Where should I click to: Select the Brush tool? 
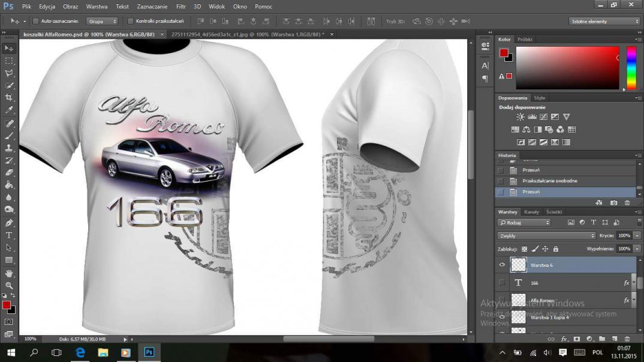tap(8, 136)
